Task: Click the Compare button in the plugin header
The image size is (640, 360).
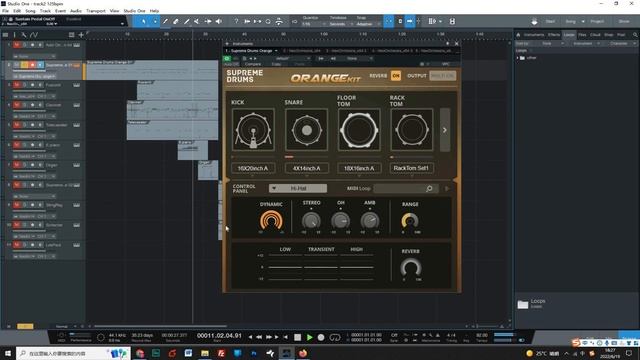Action: point(253,64)
